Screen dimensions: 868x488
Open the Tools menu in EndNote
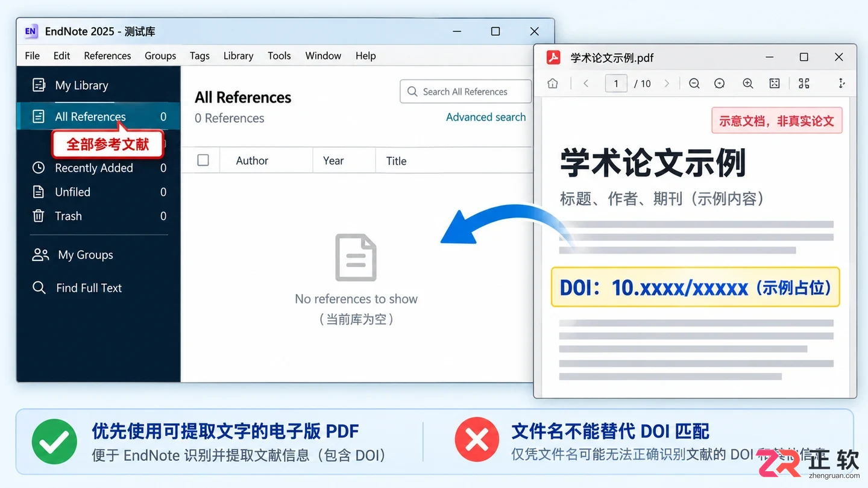click(x=279, y=55)
